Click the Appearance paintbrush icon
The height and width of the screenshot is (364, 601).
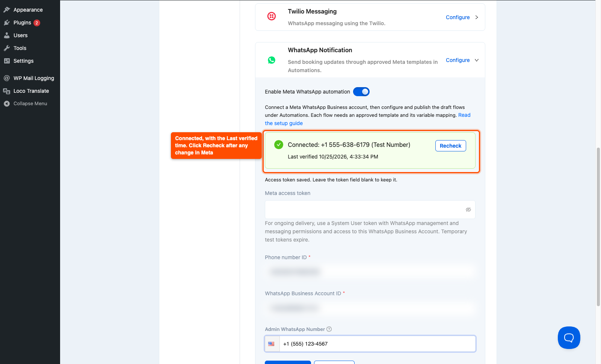click(x=7, y=10)
